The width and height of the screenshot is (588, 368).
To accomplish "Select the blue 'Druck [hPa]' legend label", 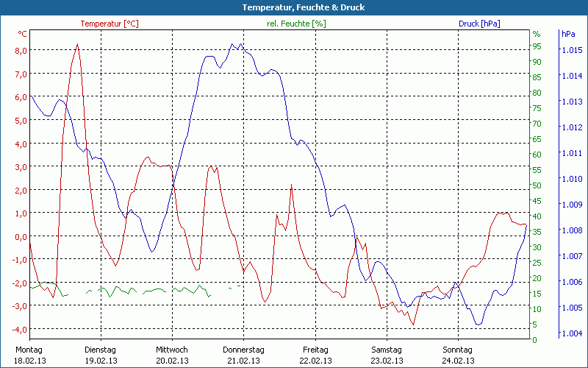I will (478, 24).
